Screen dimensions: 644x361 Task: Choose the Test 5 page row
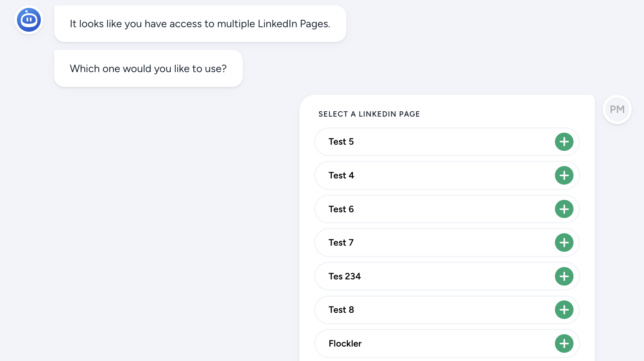(x=447, y=142)
